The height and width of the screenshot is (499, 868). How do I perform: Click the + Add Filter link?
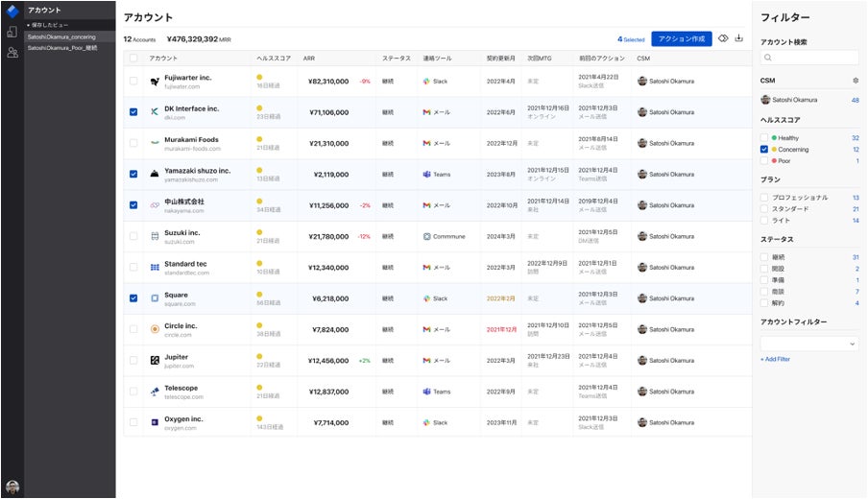(775, 359)
